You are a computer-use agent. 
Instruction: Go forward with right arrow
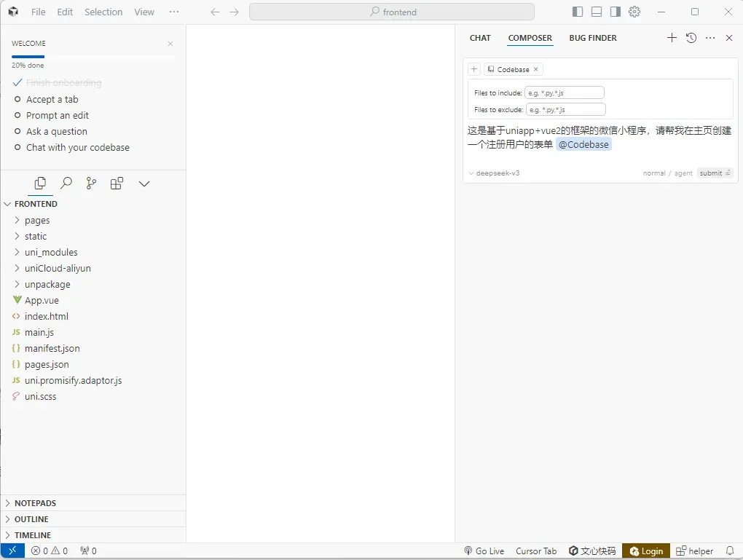click(234, 12)
